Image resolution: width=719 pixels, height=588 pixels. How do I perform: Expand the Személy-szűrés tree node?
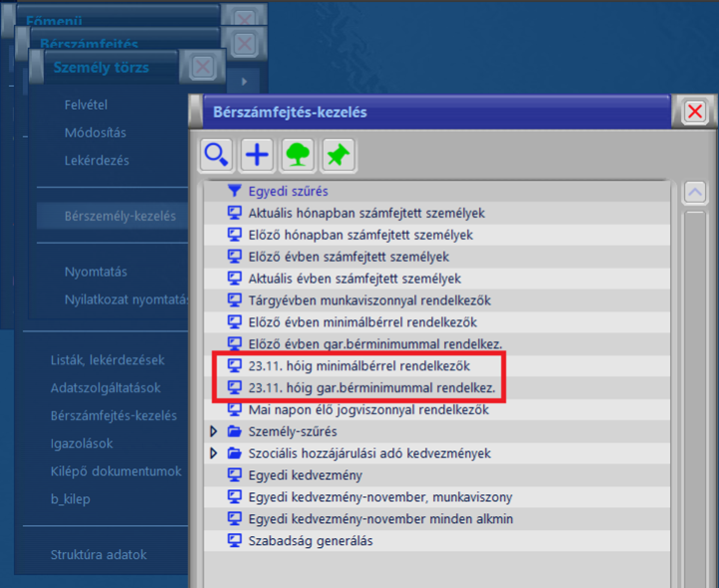(x=214, y=431)
